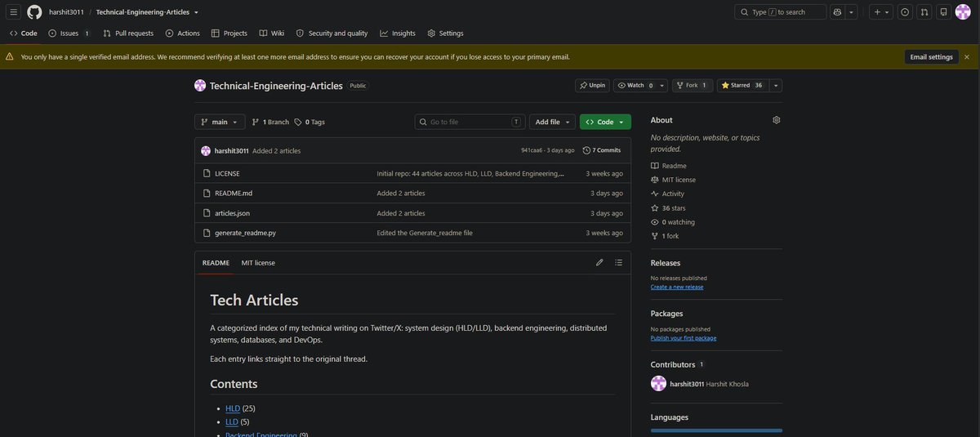The image size is (980, 437).
Task: Open the repository Settings tab
Action: pyautogui.click(x=445, y=33)
